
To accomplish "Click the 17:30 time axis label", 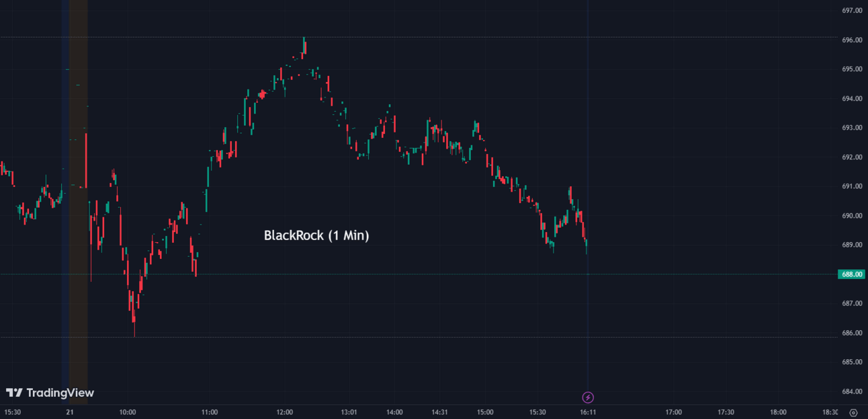I will coord(726,412).
